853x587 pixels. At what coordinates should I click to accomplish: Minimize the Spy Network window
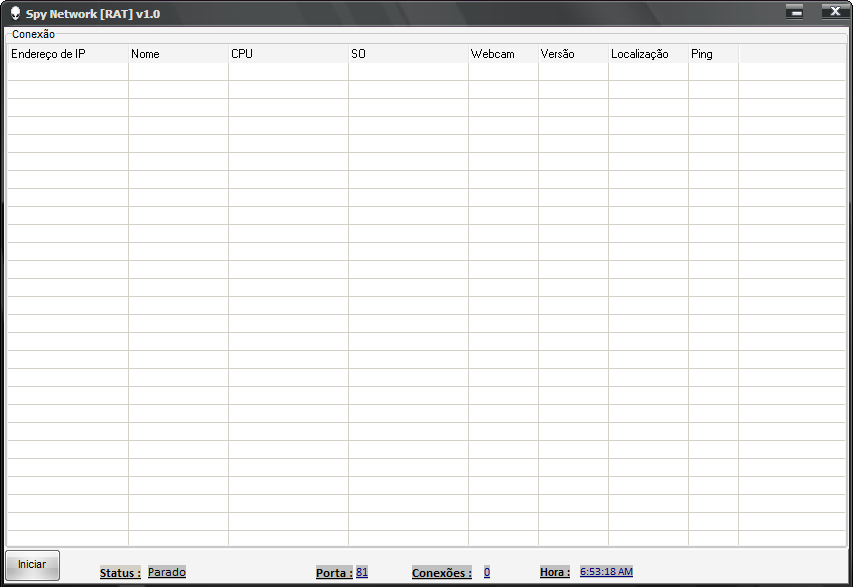[795, 12]
